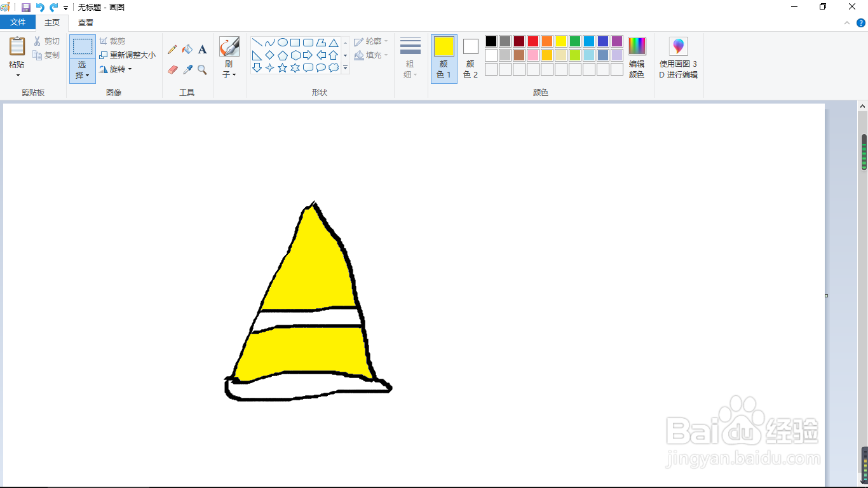868x488 pixels.
Task: Open Edit colors rainbow palette
Action: click(x=637, y=57)
